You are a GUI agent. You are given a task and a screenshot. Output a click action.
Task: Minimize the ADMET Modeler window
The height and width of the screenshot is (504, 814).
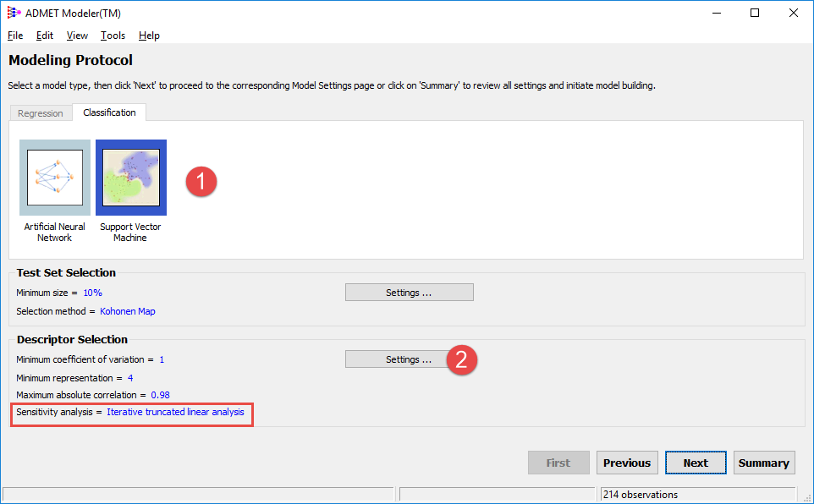pyautogui.click(x=717, y=13)
